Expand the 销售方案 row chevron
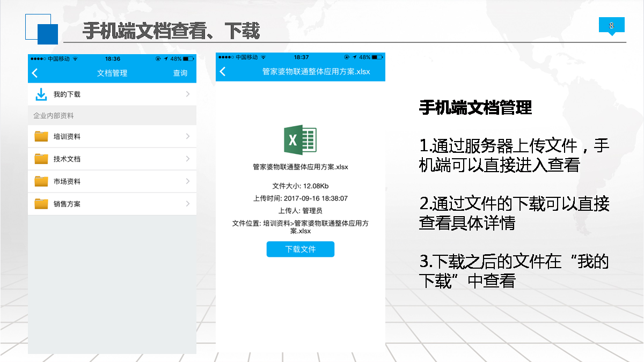The width and height of the screenshot is (644, 362). pyautogui.click(x=188, y=204)
